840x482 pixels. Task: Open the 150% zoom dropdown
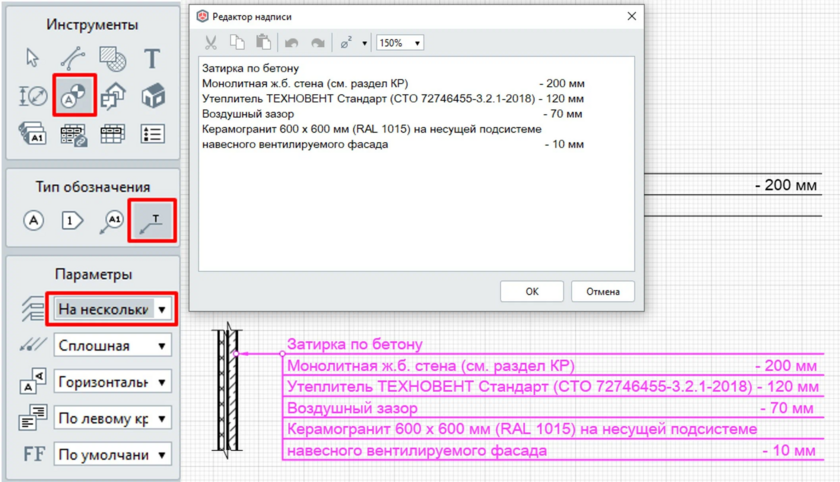(x=399, y=43)
